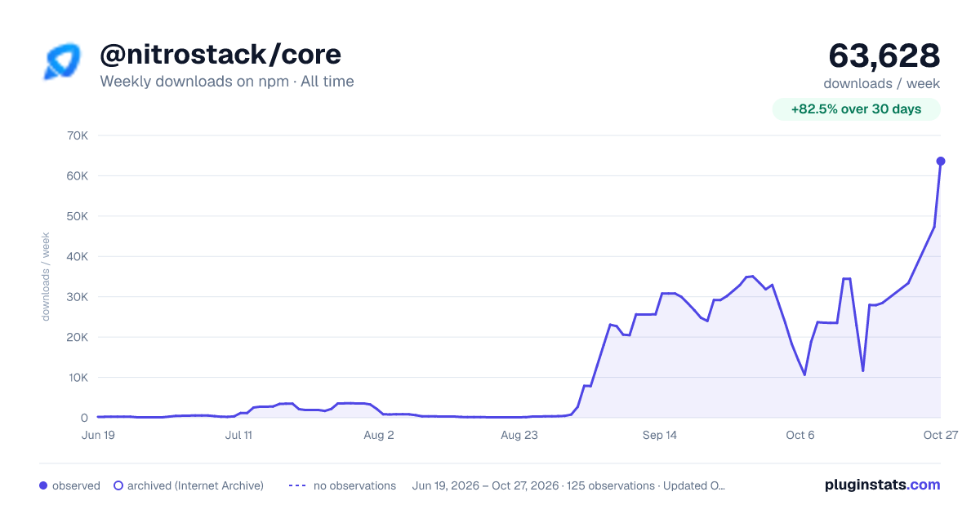
Task: Click the filled 'observed' legend dot
Action: pos(43,485)
